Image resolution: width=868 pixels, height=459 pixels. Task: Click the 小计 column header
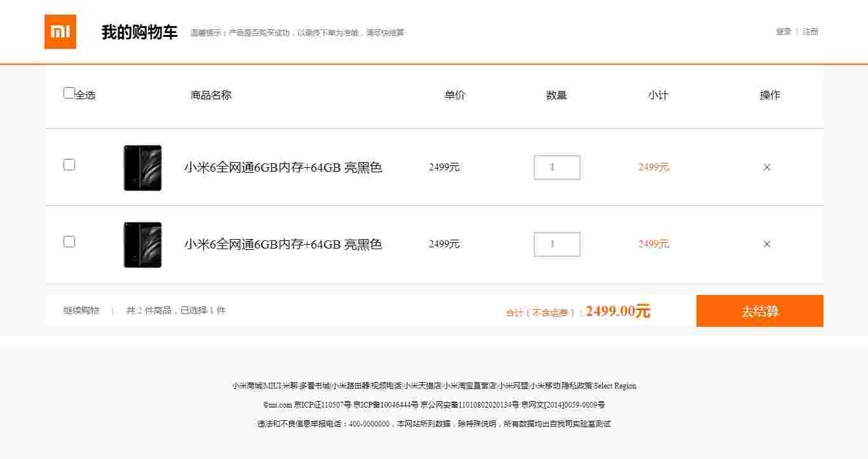(658, 95)
